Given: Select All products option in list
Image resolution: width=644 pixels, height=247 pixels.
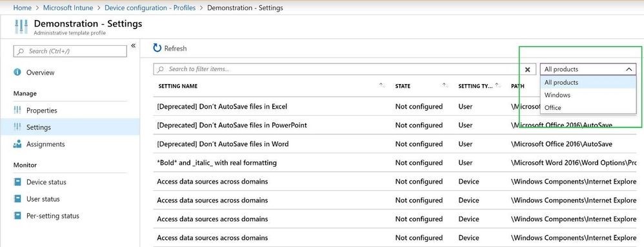Looking at the screenshot, I should click(588, 82).
